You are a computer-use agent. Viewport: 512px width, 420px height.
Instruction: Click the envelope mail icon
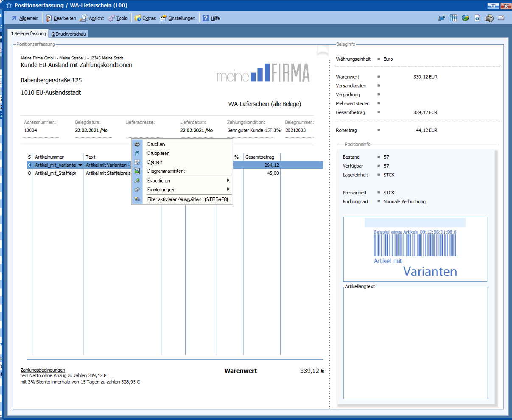(x=501, y=18)
